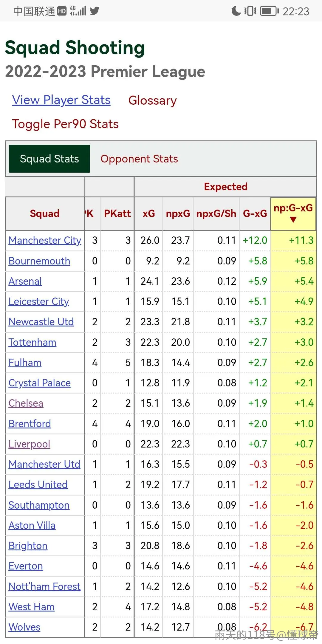Image resolution: width=322 pixels, height=644 pixels.
Task: Sort table by npxG/Sh column header
Action: click(216, 213)
